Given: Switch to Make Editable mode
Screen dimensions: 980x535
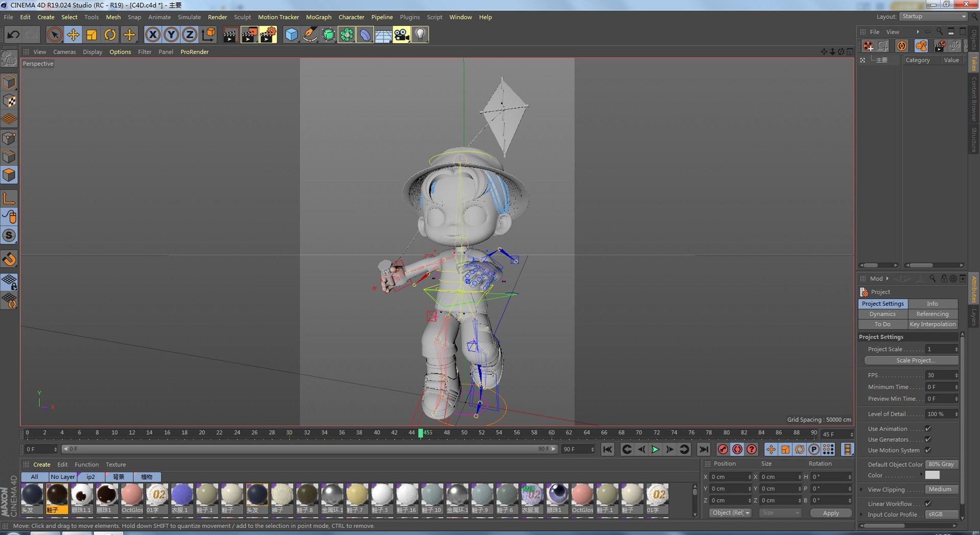Looking at the screenshot, I should (x=9, y=59).
